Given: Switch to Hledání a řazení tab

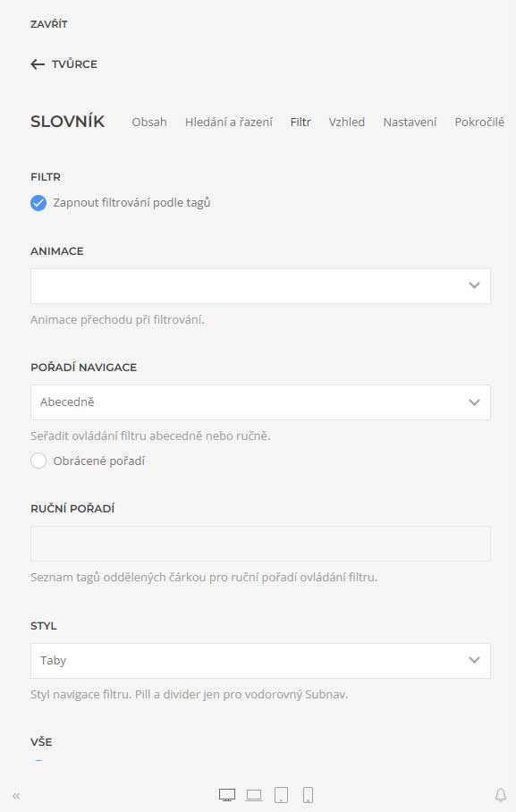Looking at the screenshot, I should [228, 123].
